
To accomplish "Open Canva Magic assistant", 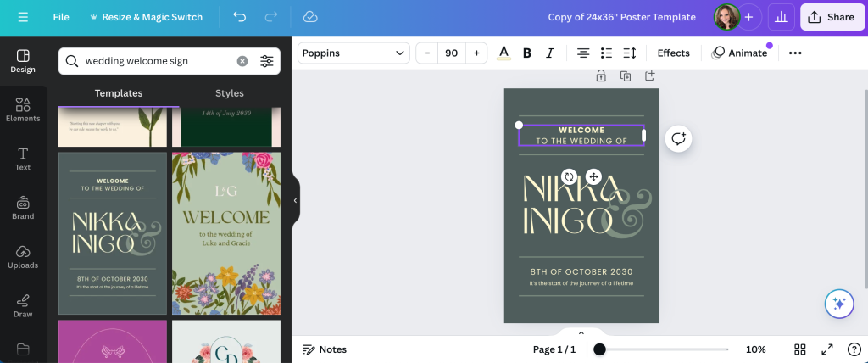I will [839, 304].
